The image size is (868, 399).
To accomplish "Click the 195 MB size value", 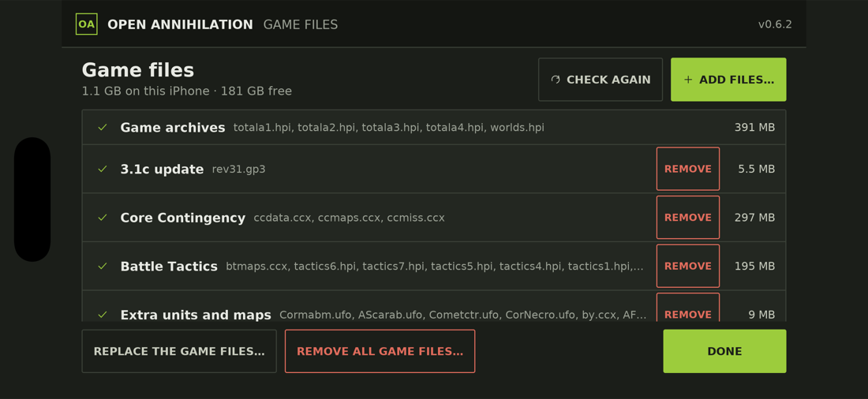I will (x=754, y=267).
